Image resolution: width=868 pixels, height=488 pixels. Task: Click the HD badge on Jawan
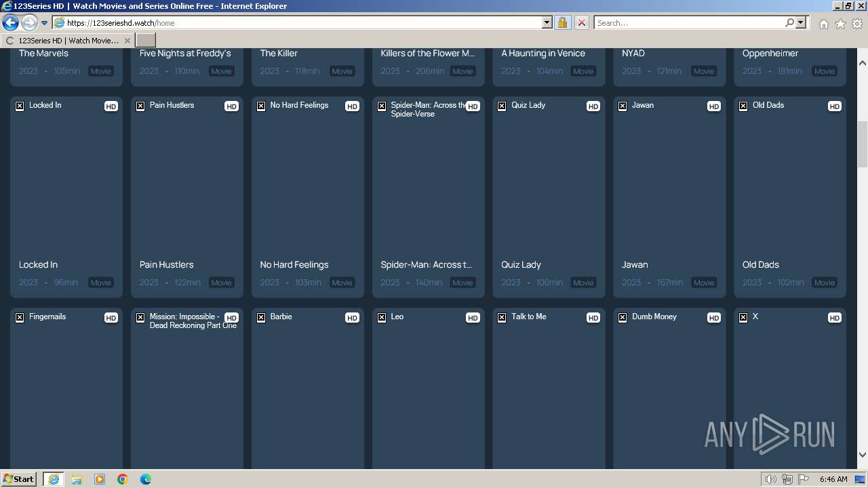pyautogui.click(x=714, y=106)
